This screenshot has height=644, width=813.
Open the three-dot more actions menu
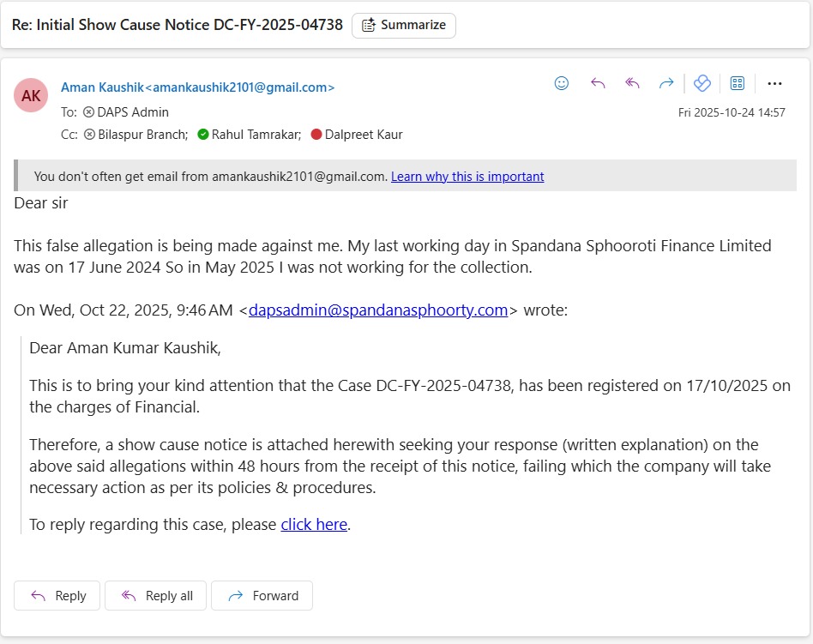[x=774, y=83]
